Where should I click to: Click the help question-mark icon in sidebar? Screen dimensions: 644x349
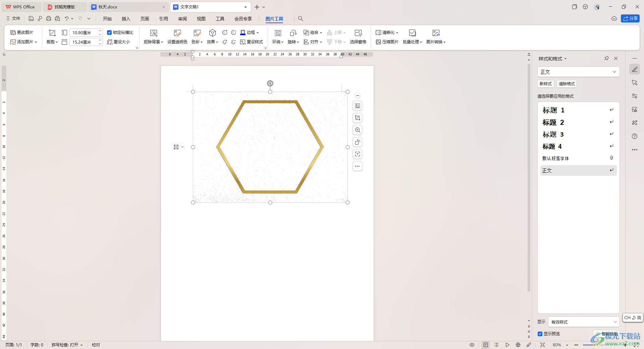(634, 136)
